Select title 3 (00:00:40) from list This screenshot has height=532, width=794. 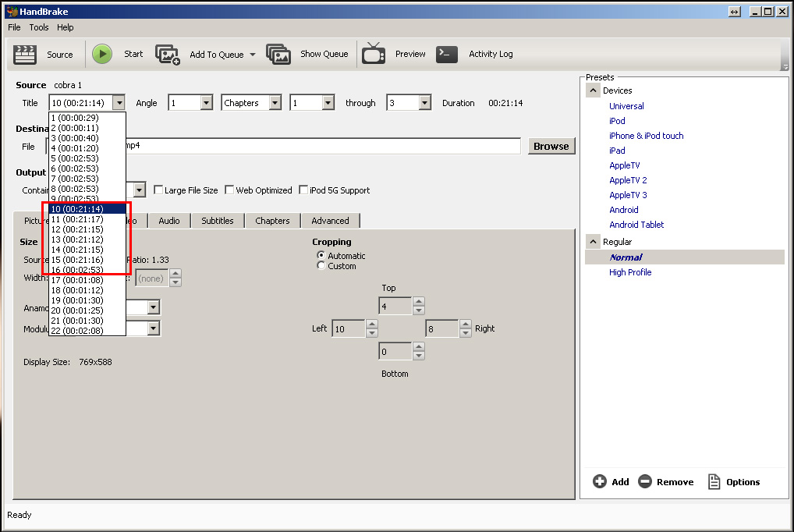[x=87, y=138]
